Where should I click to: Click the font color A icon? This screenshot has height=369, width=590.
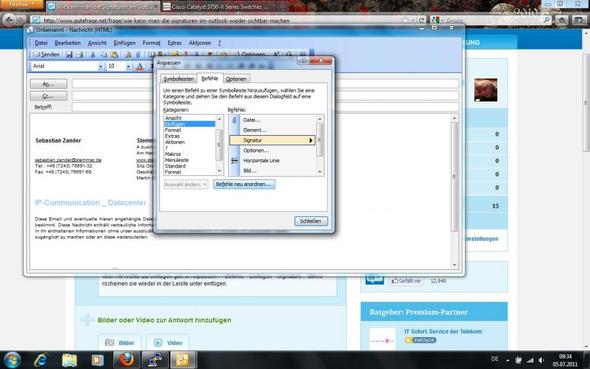[x=140, y=67]
